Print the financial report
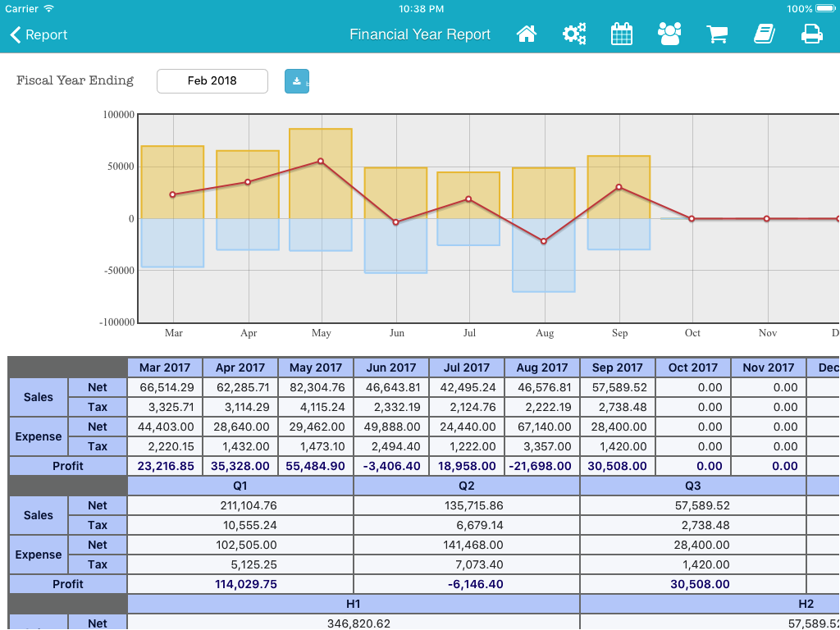The height and width of the screenshot is (630, 840). click(811, 34)
